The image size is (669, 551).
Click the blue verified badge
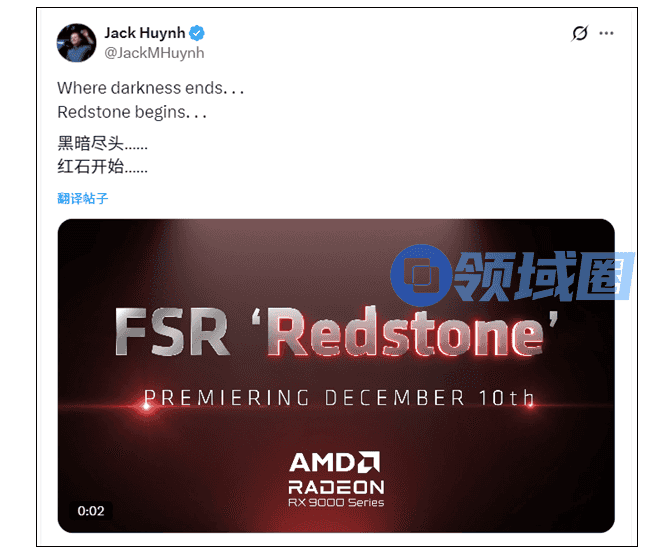point(197,33)
